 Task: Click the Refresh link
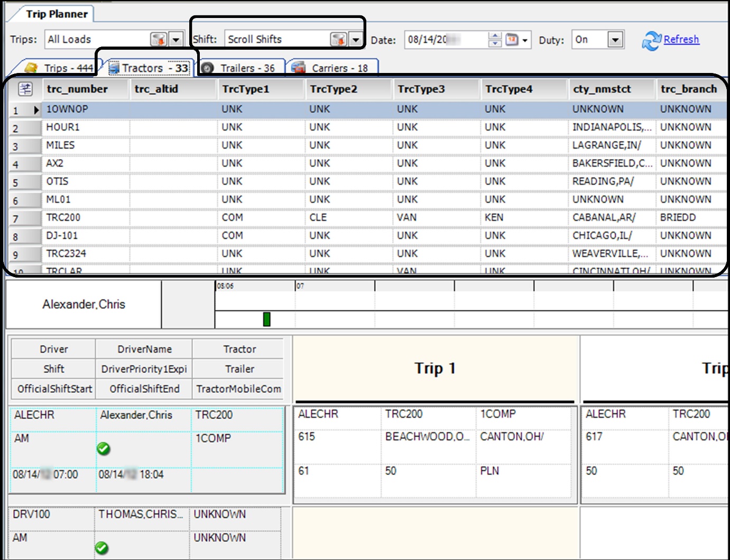(681, 40)
